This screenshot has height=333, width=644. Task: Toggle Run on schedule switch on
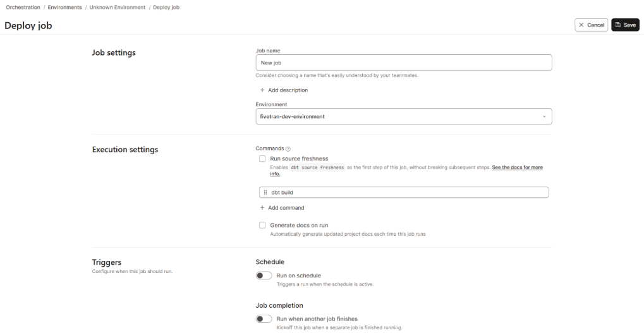[264, 275]
